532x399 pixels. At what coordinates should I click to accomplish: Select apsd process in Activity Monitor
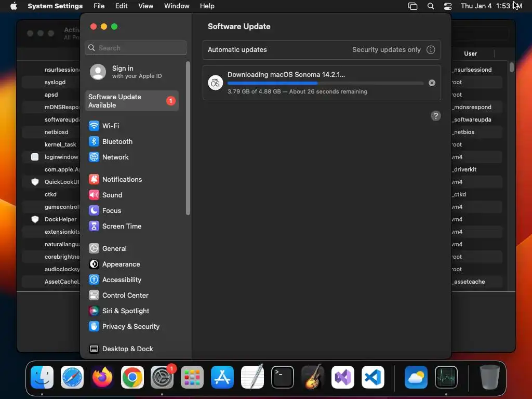click(51, 95)
